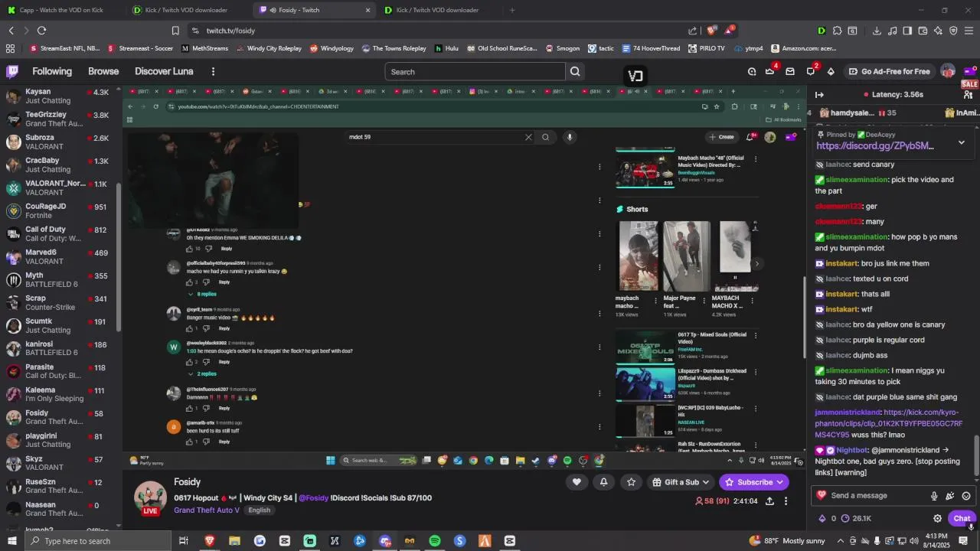Screen dimensions: 980x551
Task: Open Brave browser from the taskbar
Action: [209, 541]
